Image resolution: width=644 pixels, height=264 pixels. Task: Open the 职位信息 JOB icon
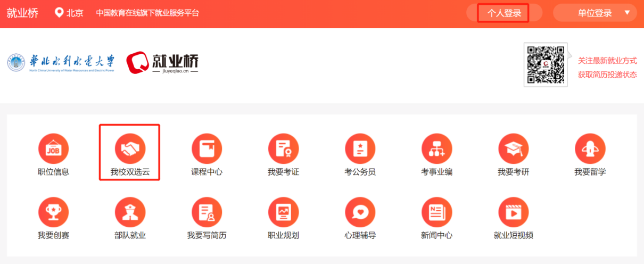(x=53, y=149)
